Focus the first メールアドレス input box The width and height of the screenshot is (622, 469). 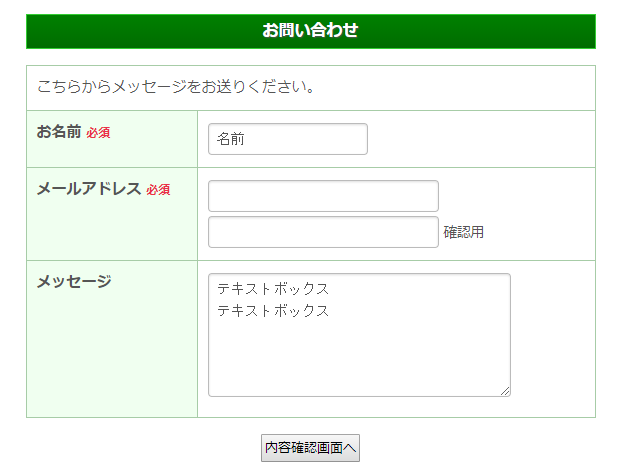pyautogui.click(x=323, y=196)
